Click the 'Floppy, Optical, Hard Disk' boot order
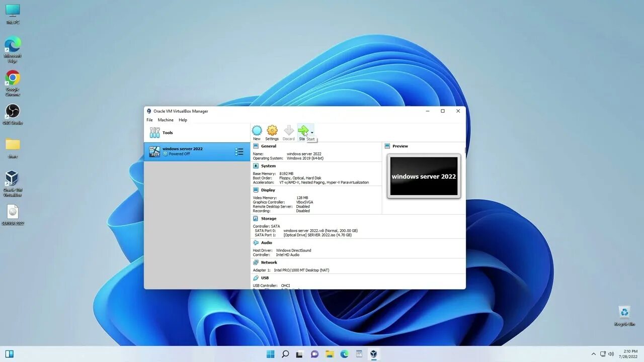The width and height of the screenshot is (644, 362). coord(300,178)
